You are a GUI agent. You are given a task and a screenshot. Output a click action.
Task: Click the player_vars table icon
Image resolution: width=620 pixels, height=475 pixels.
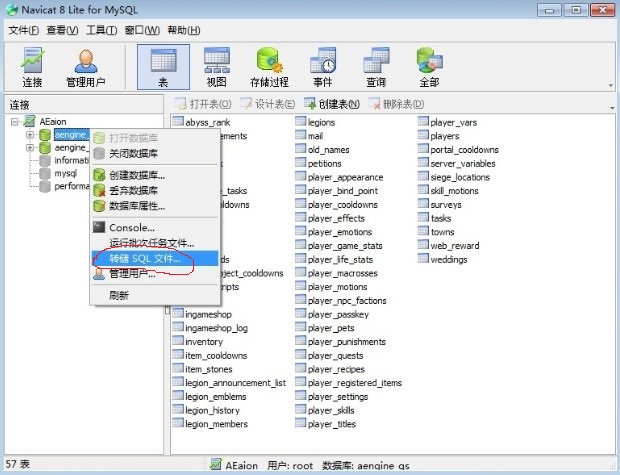(423, 121)
